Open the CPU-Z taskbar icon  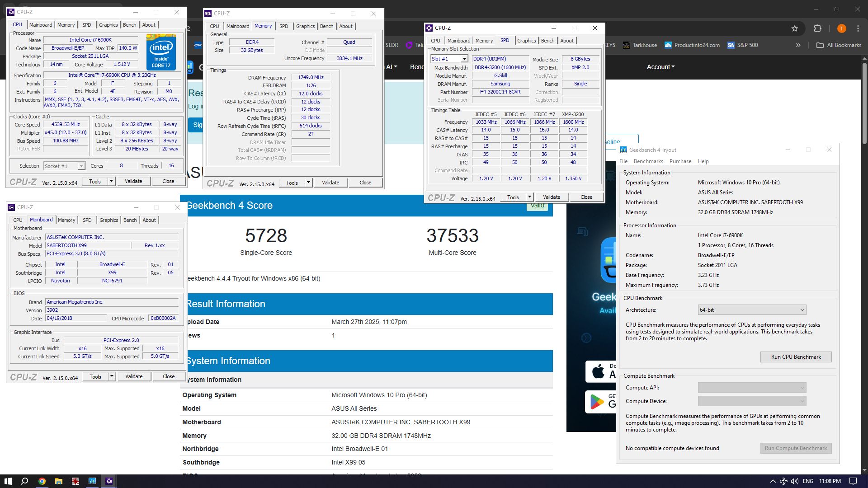click(109, 481)
